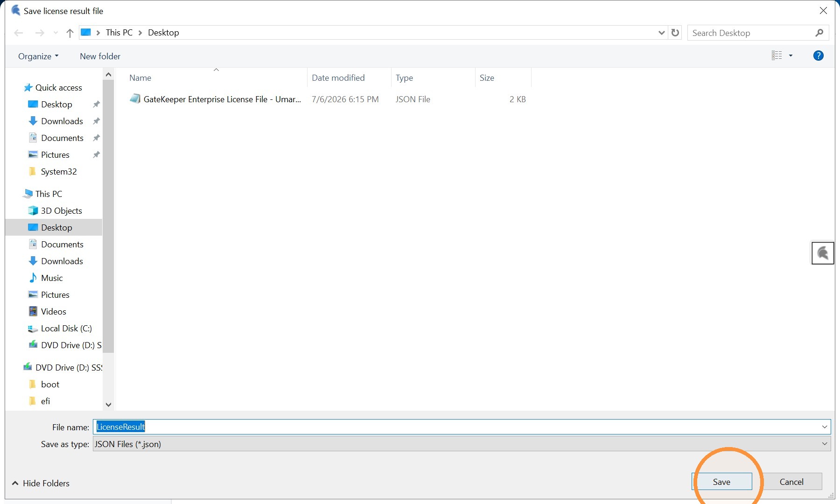Select 'This PC' in the address breadcrumb
The height and width of the screenshot is (504, 840).
[x=119, y=32]
